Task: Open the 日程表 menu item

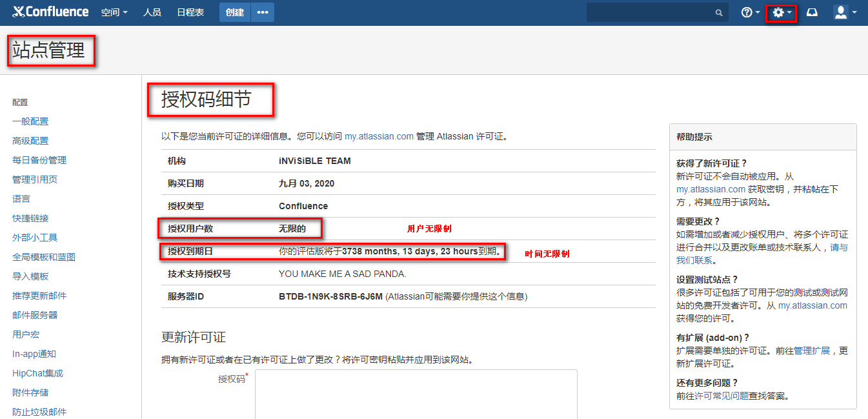Action: pyautogui.click(x=190, y=12)
